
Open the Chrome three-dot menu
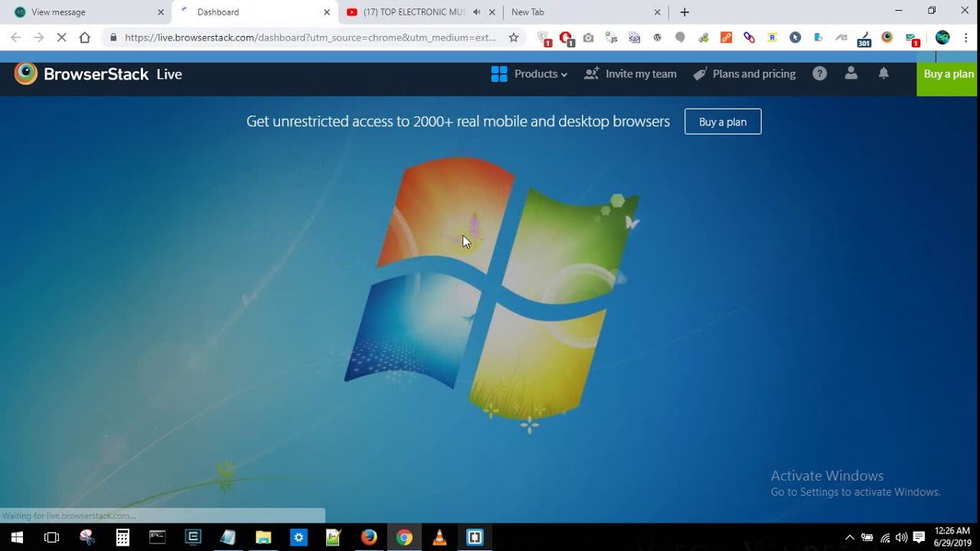point(966,37)
